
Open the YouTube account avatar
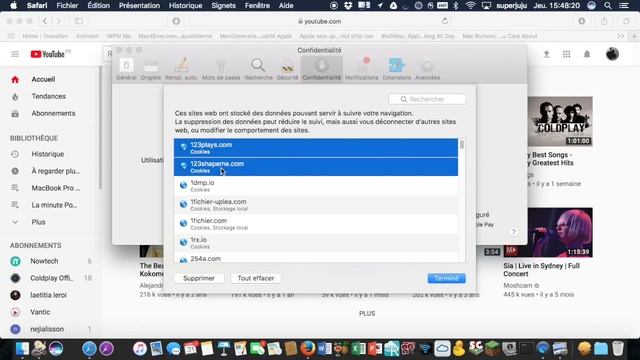[x=612, y=54]
